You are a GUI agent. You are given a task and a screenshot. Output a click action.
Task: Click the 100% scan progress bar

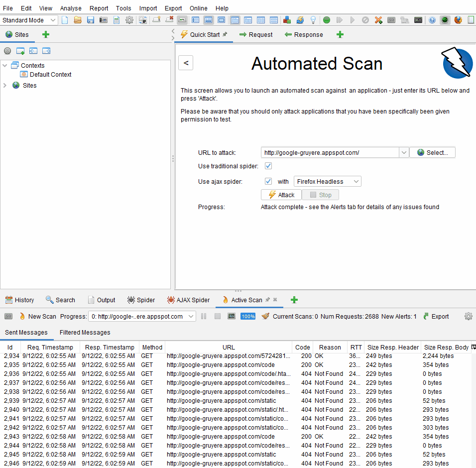click(x=248, y=316)
